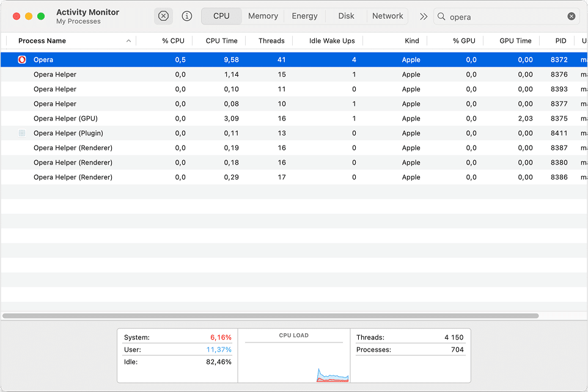This screenshot has width=588, height=392.
Task: Clear the opera search text
Action: pyautogui.click(x=571, y=16)
